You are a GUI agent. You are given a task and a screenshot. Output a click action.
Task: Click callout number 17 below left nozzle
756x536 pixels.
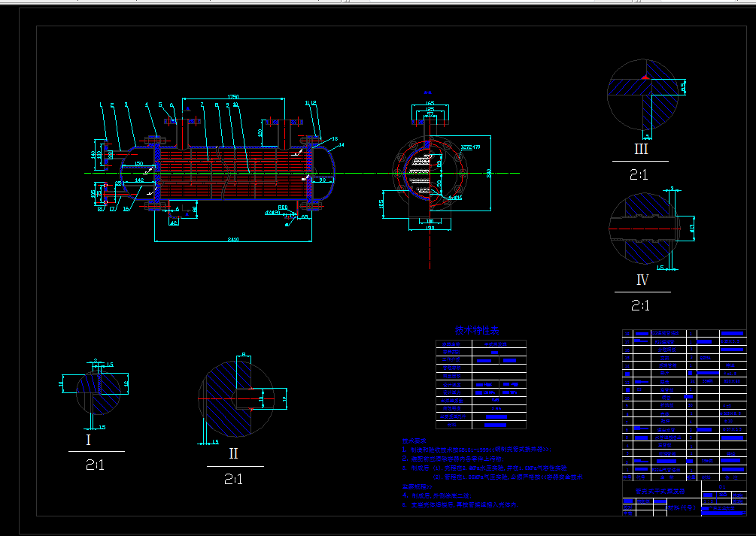(112, 209)
